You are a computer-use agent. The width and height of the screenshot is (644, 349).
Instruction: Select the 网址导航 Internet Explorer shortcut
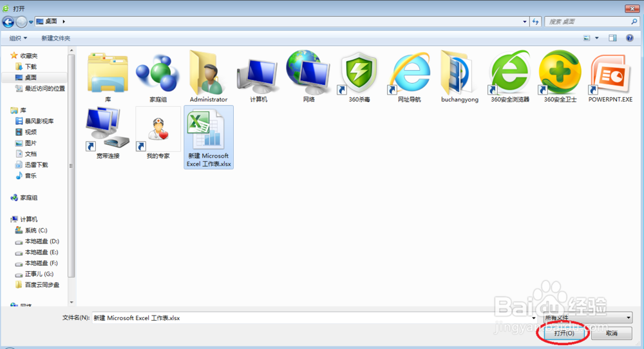[410, 77]
